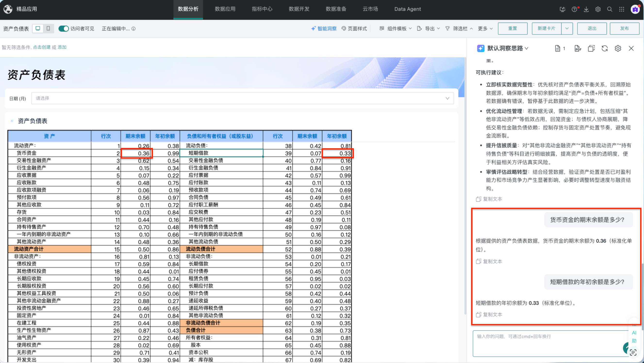
Task: Open the apps grid icon
Action: tap(622, 9)
